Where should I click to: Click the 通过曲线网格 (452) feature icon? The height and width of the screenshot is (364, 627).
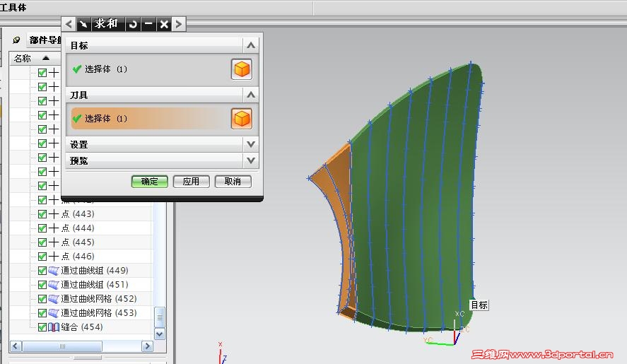pyautogui.click(x=54, y=299)
